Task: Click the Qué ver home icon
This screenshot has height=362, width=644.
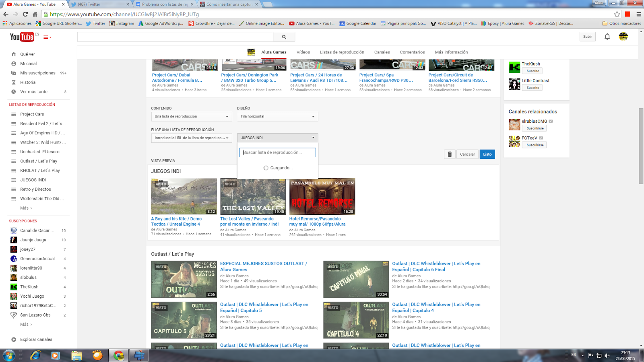Action: tap(14, 54)
